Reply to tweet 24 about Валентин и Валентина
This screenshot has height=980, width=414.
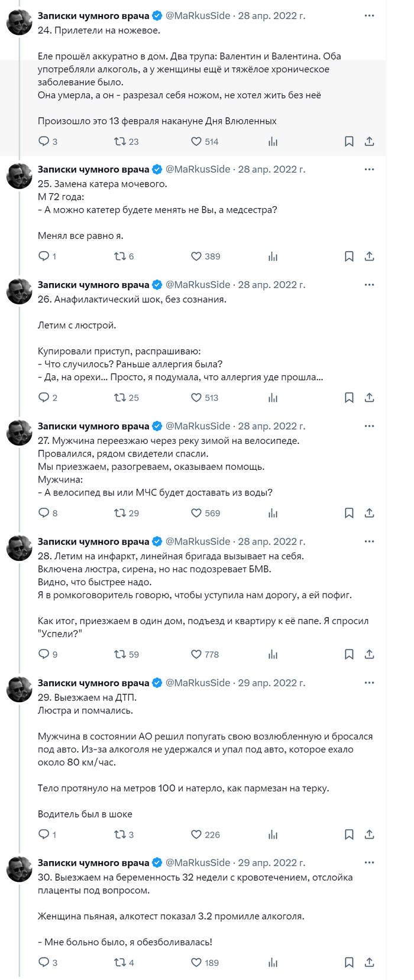(x=44, y=141)
